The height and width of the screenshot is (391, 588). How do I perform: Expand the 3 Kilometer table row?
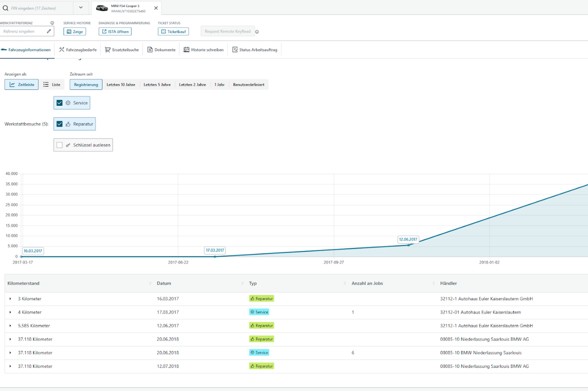click(10, 299)
